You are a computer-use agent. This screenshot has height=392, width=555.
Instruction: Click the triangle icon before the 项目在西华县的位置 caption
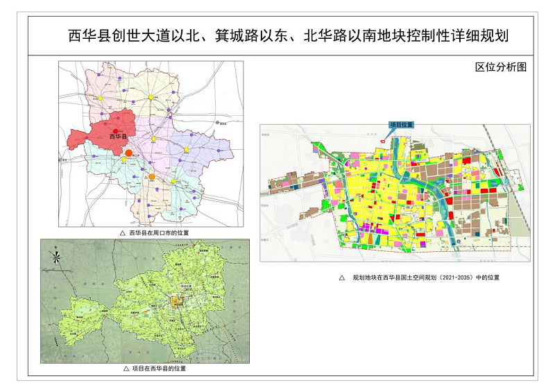point(126,368)
